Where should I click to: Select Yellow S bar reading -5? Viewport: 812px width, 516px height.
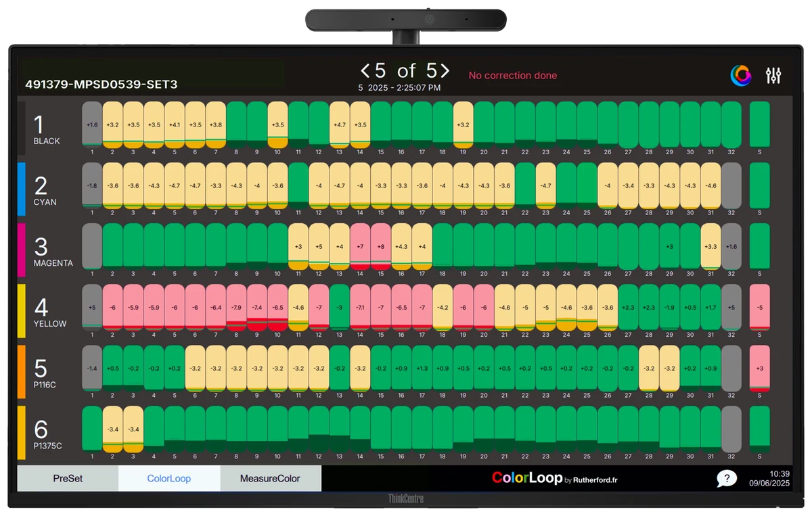[x=760, y=307]
